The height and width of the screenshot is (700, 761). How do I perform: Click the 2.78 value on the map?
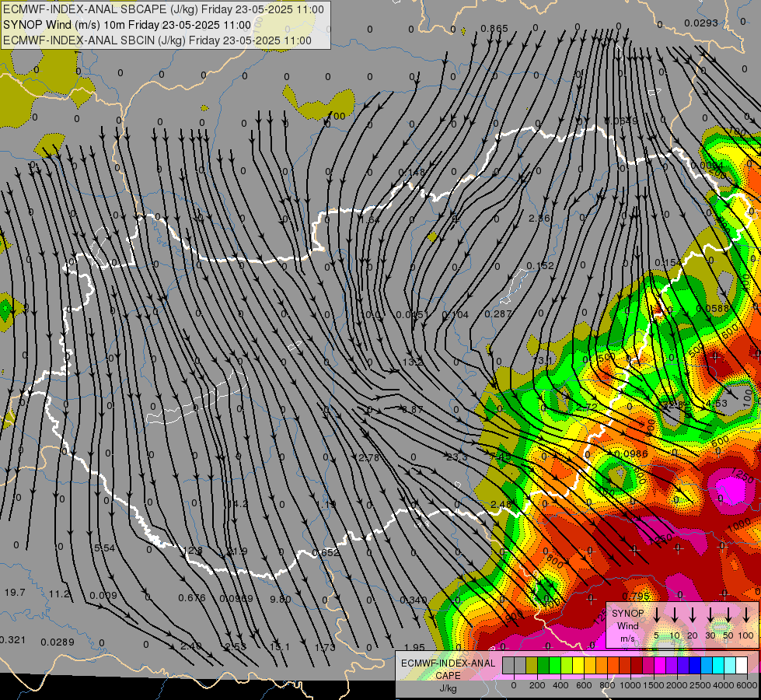[368, 457]
